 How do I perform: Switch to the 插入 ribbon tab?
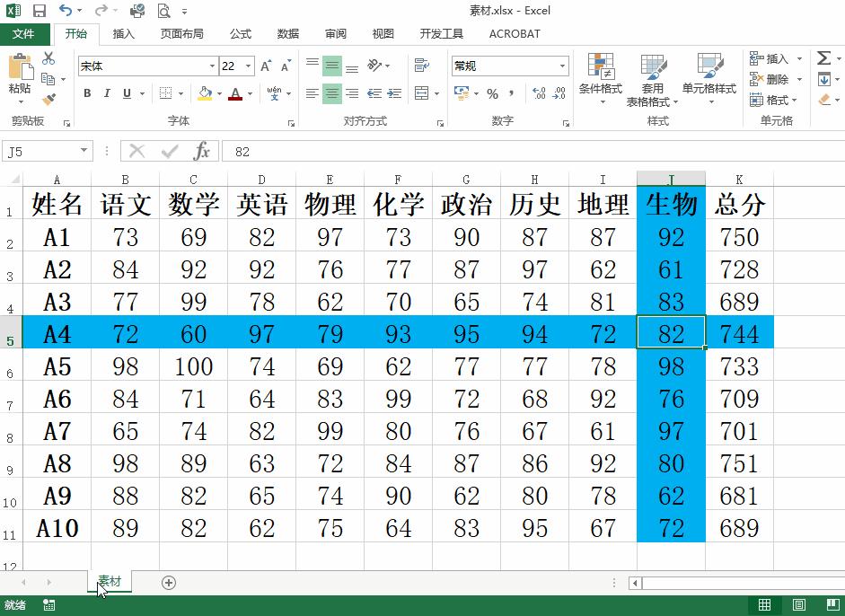point(123,34)
